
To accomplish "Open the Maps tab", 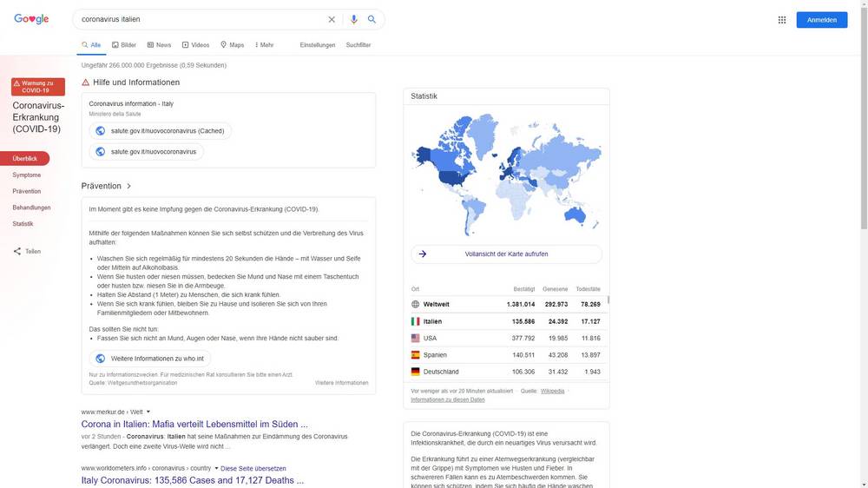I will click(232, 45).
